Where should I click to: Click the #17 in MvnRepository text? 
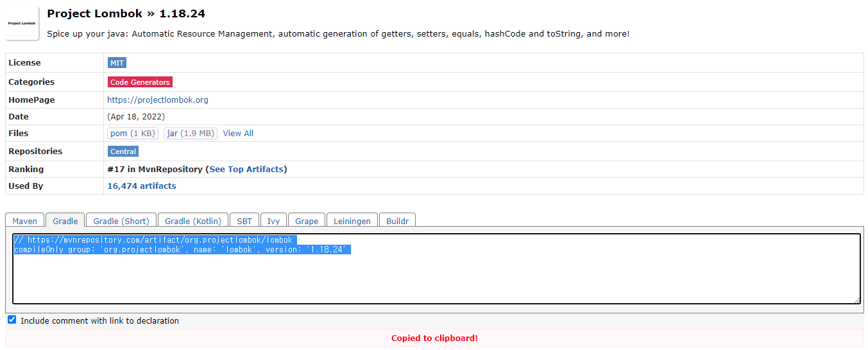(x=155, y=170)
